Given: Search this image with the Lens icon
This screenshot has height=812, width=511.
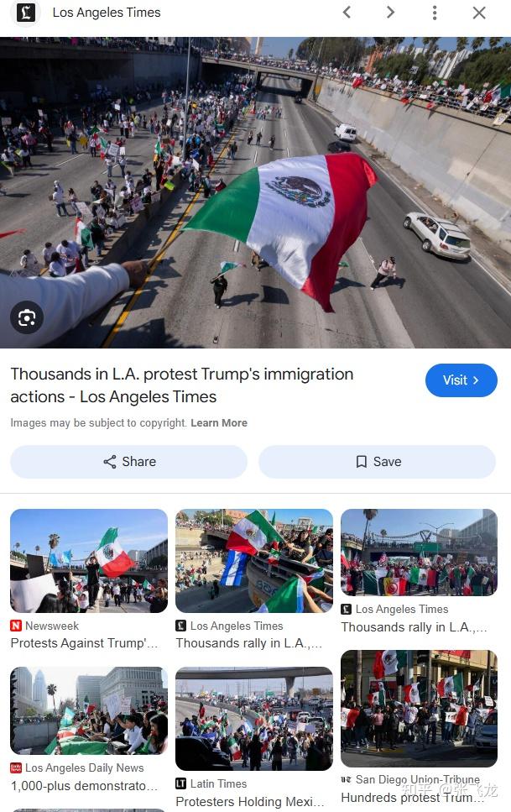Looking at the screenshot, I should pos(27,317).
